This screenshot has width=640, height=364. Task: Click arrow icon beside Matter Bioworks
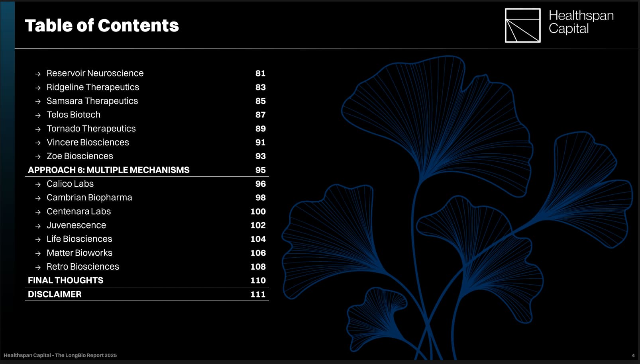38,254
